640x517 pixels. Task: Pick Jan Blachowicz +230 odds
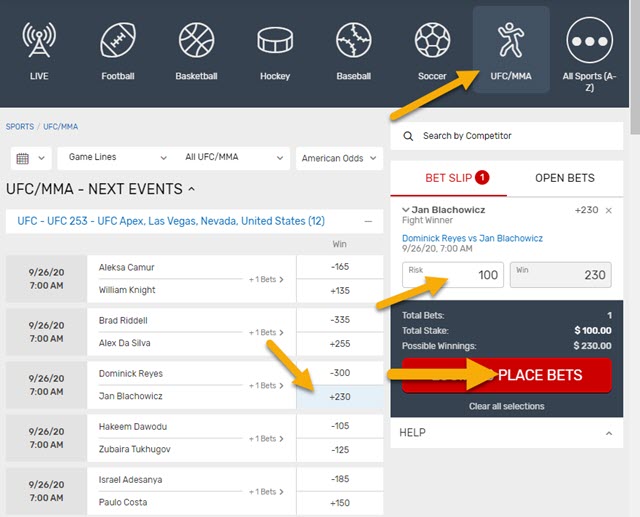coord(339,396)
